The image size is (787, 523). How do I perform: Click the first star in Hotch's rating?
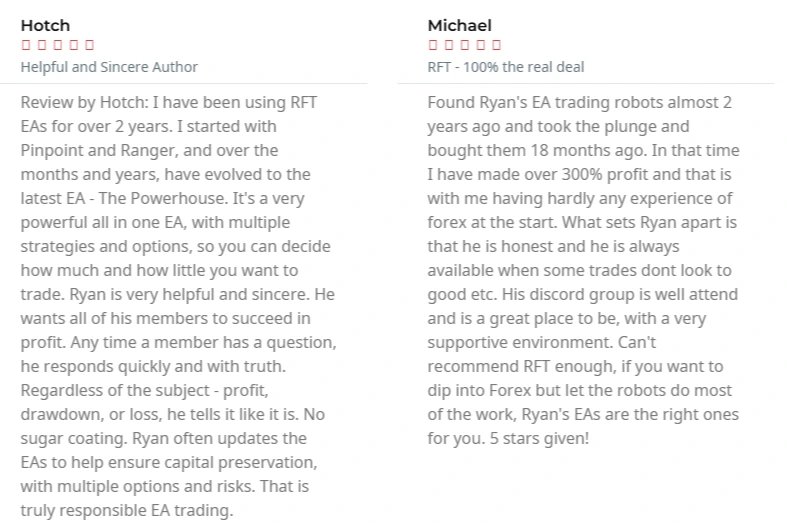(26, 45)
